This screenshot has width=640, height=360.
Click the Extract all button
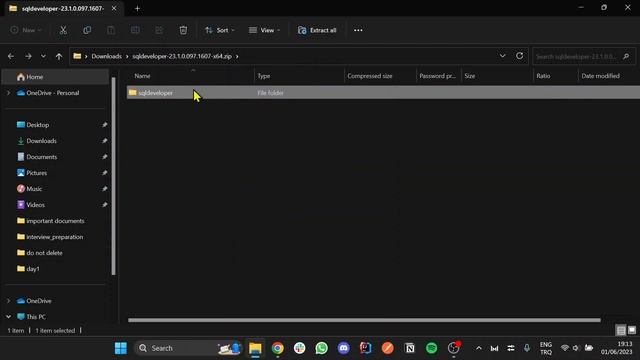click(317, 30)
